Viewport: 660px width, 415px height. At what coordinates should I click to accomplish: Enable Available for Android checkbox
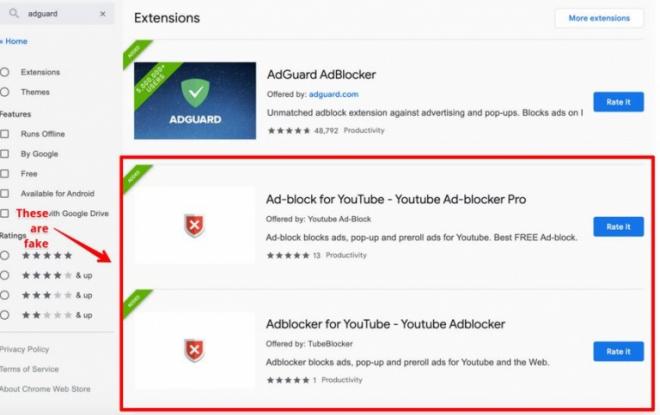coord(5,193)
